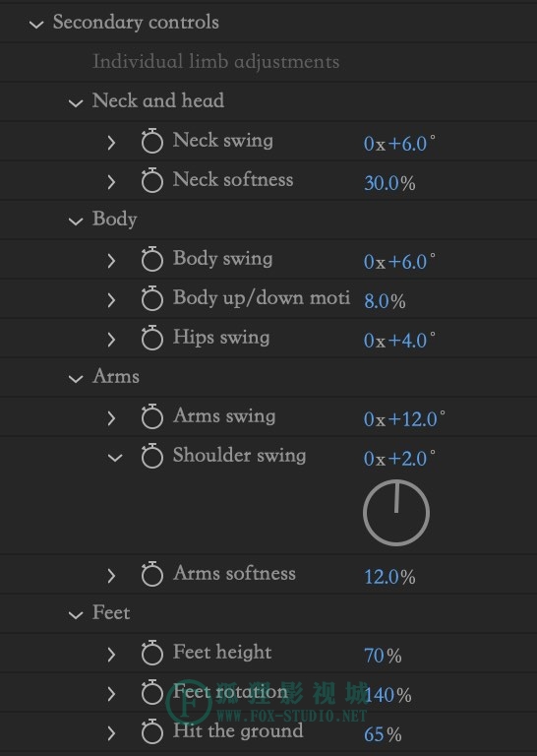Image resolution: width=537 pixels, height=756 pixels.
Task: Enable the Feet height stopwatch
Action: point(152,653)
